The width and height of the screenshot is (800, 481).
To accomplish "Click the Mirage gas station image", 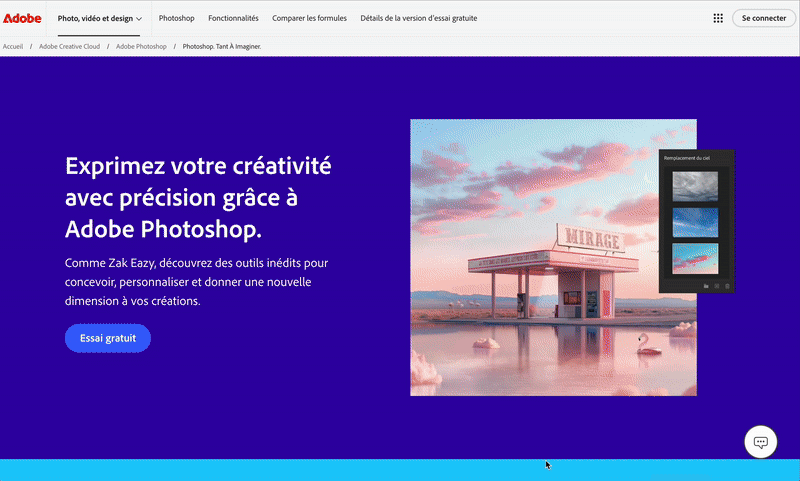I will (554, 258).
